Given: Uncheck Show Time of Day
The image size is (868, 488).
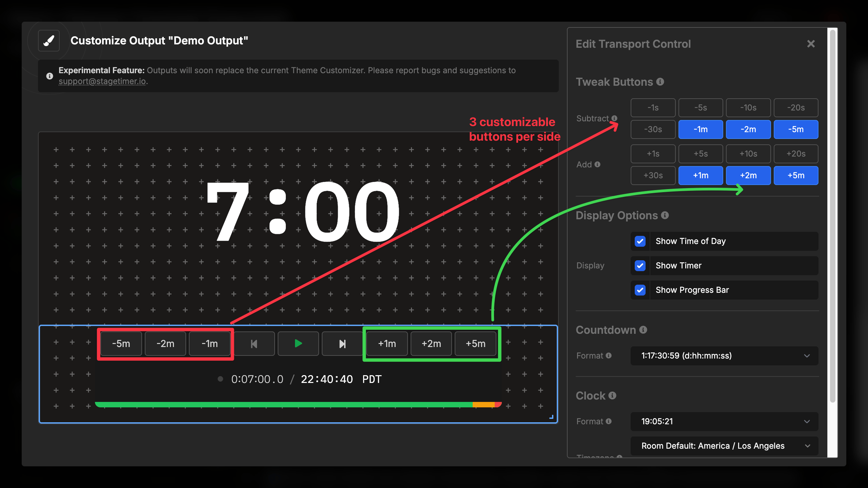Looking at the screenshot, I should (640, 241).
